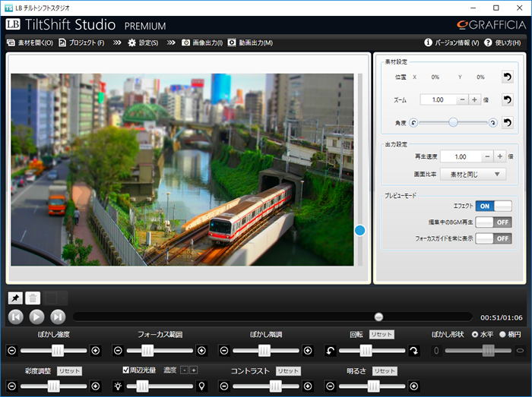Viewport: 532px width, 397px height.
Task: Choose 画像出力(I) image export
Action: pyautogui.click(x=202, y=43)
